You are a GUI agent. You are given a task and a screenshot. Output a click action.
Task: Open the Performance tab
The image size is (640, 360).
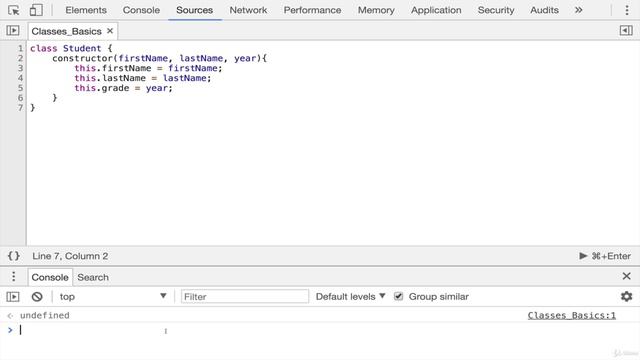312,10
